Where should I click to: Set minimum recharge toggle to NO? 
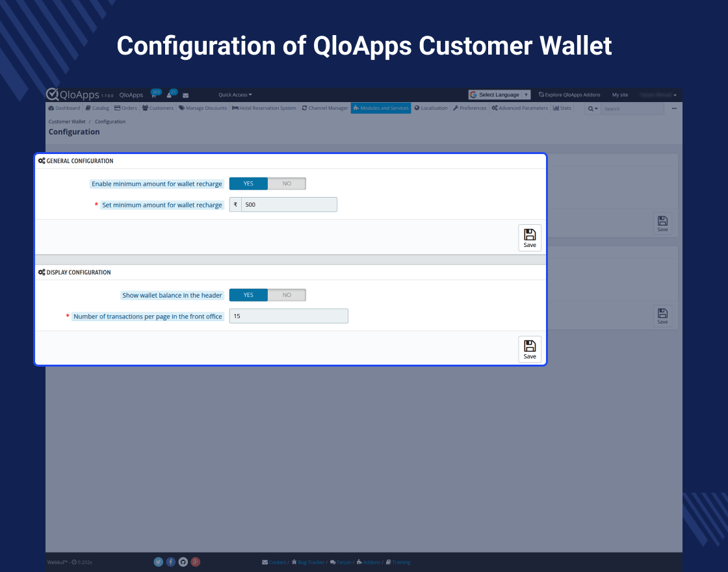[x=287, y=183]
